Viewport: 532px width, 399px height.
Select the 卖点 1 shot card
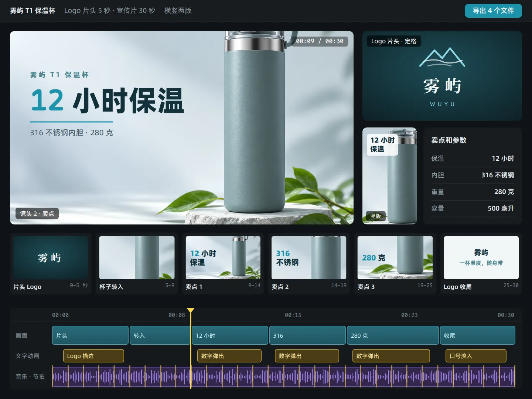[223, 263]
